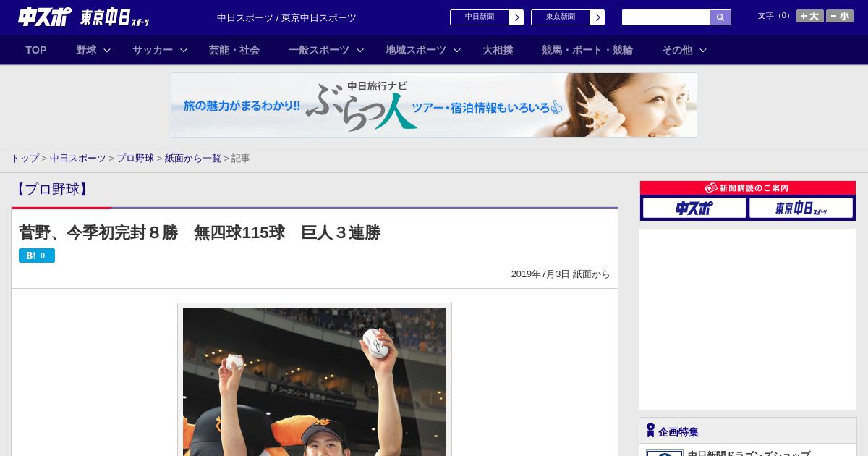Expand 地域スポーツ dropdown chevron
Image resolution: width=868 pixels, height=456 pixels.
(x=457, y=50)
